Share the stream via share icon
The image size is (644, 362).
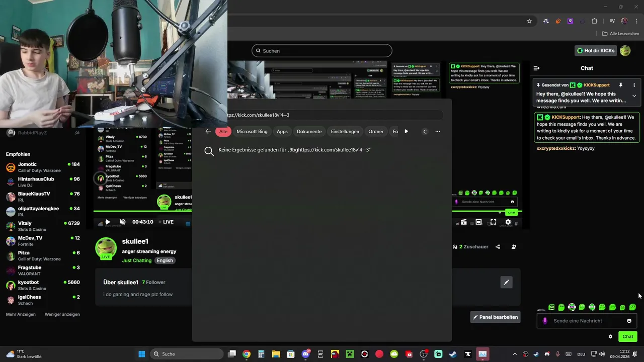pyautogui.click(x=498, y=247)
